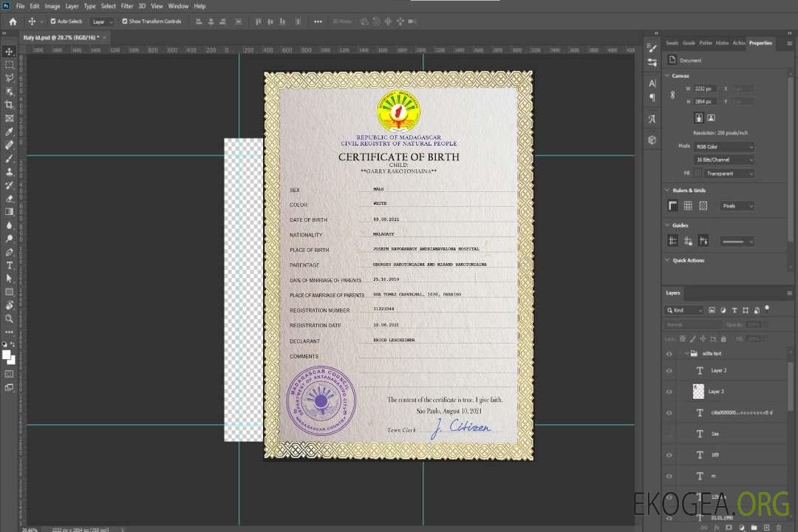
Task: Open the Paragraph panel icon
Action: coord(652,98)
